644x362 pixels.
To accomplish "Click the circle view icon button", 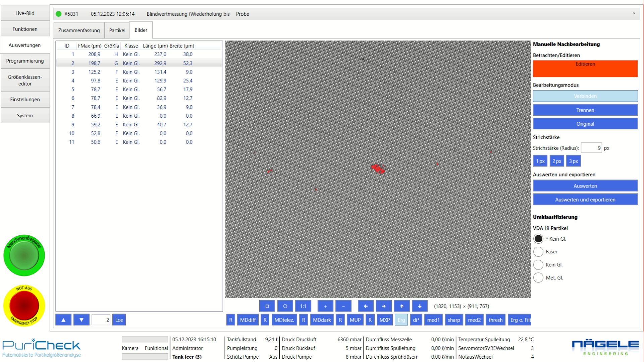I will [x=285, y=306].
